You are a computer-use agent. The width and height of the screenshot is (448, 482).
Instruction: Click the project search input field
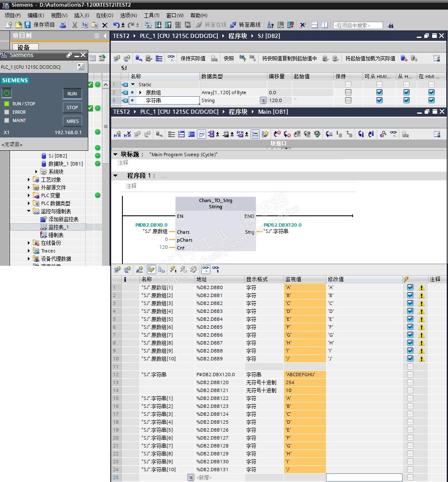point(358,25)
